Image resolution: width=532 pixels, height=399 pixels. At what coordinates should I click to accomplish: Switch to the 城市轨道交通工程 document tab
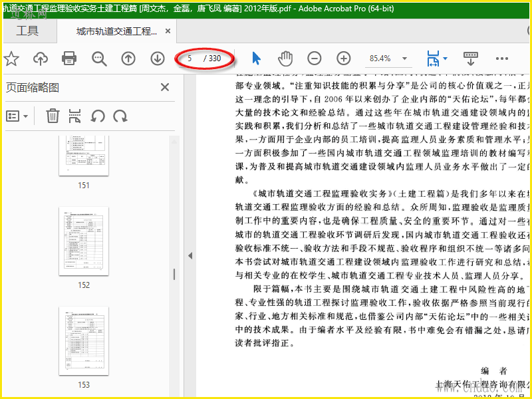[x=117, y=31]
